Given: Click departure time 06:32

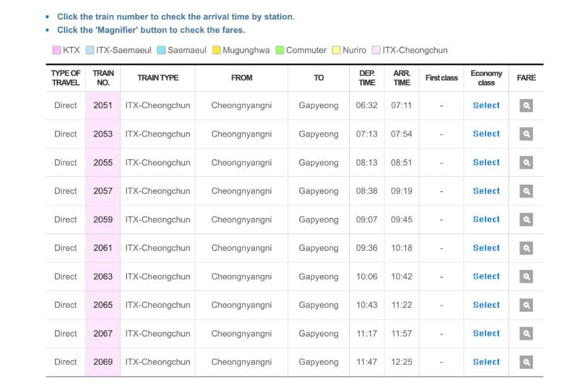Looking at the screenshot, I should coord(367,106).
